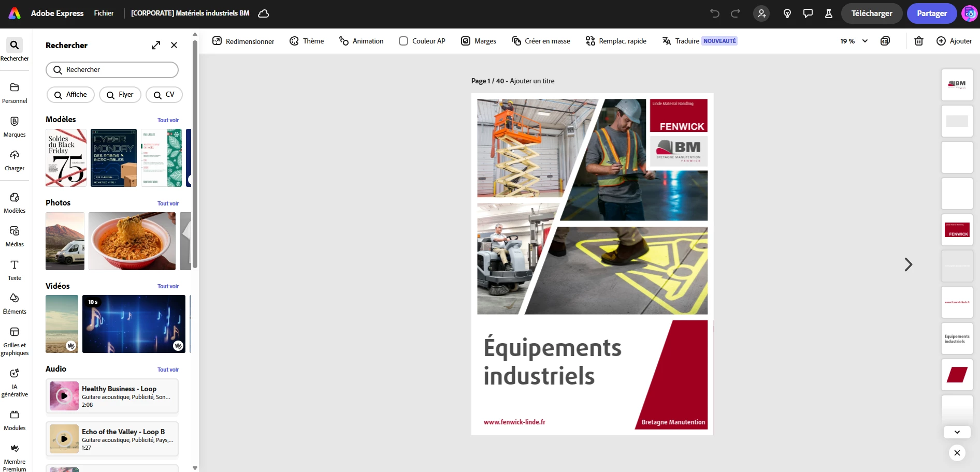Open the Modules panel
The width and height of the screenshot is (980, 472).
(x=15, y=420)
